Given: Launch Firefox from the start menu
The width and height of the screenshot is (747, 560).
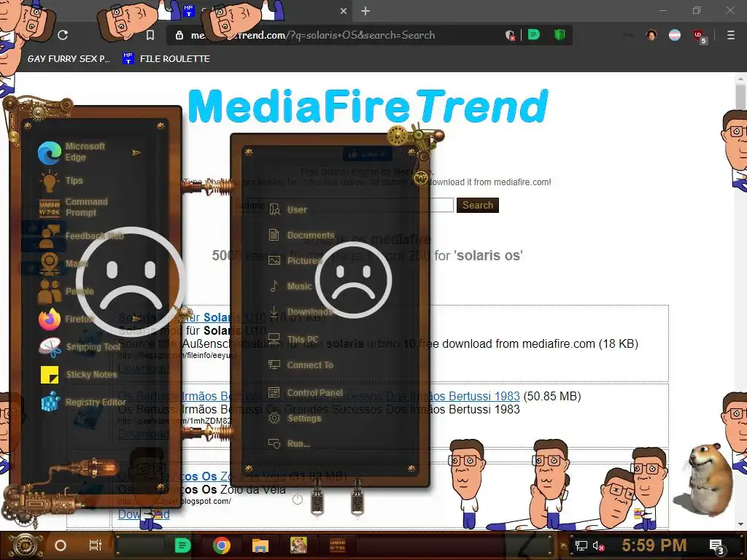Looking at the screenshot, I should (x=66, y=319).
